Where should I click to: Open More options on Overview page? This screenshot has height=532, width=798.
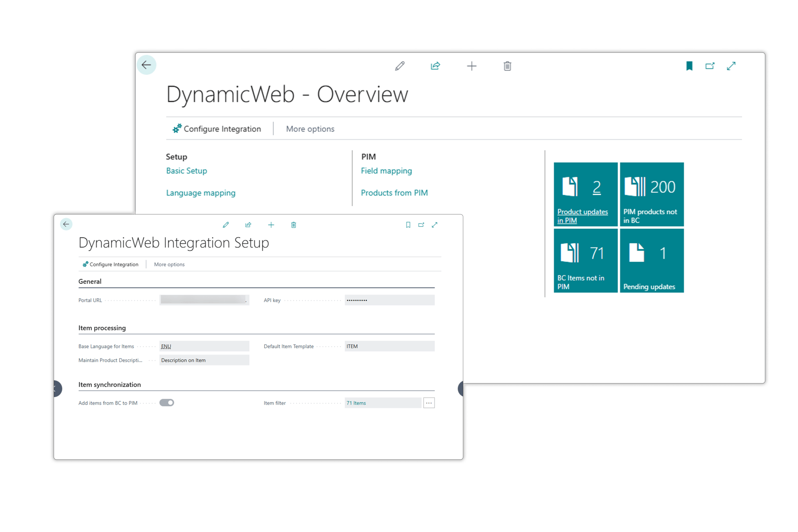tap(310, 129)
